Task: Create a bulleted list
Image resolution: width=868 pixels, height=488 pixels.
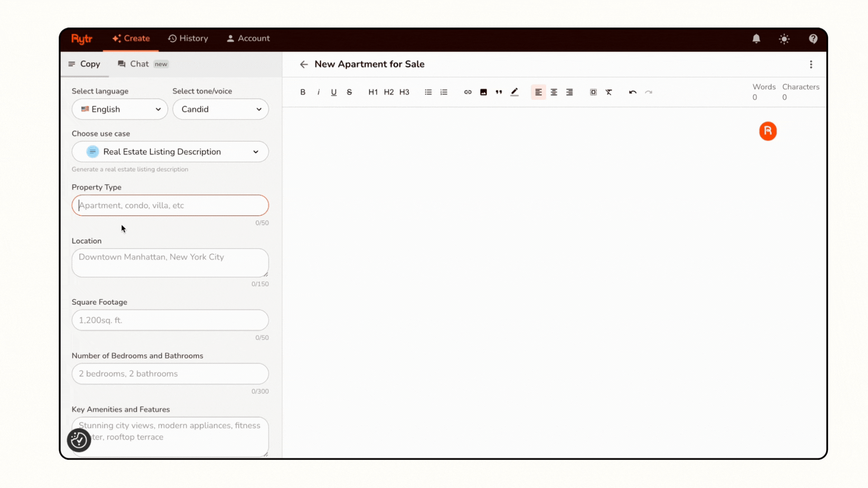Action: 428,92
